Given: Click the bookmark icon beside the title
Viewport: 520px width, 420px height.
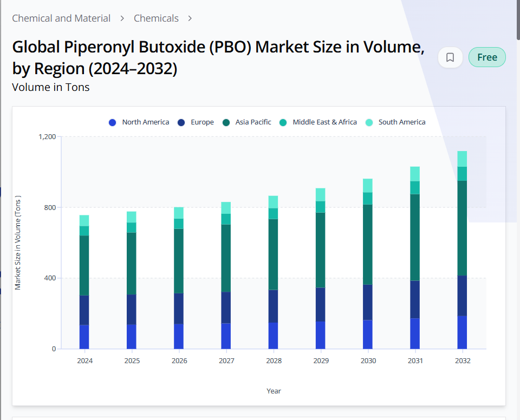Looking at the screenshot, I should click(450, 57).
